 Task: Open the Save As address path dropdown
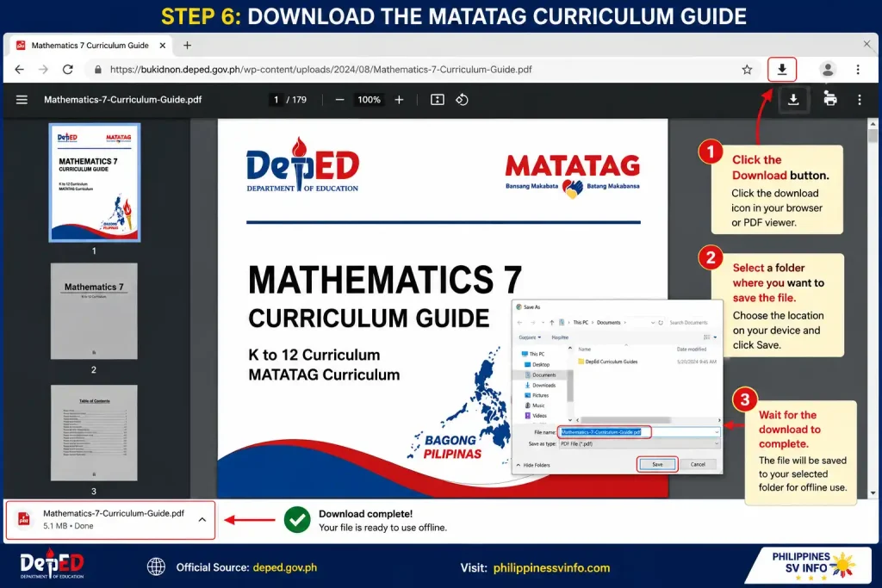(x=653, y=323)
